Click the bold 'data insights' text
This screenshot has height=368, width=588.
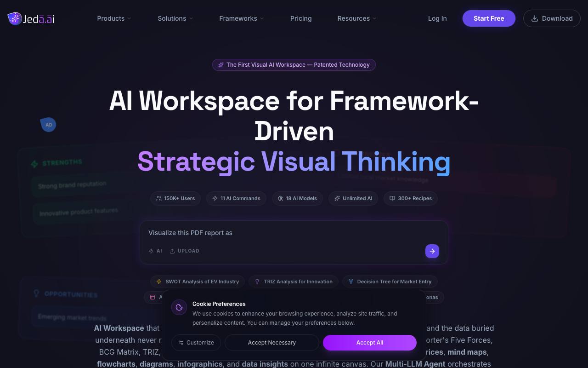(265, 364)
